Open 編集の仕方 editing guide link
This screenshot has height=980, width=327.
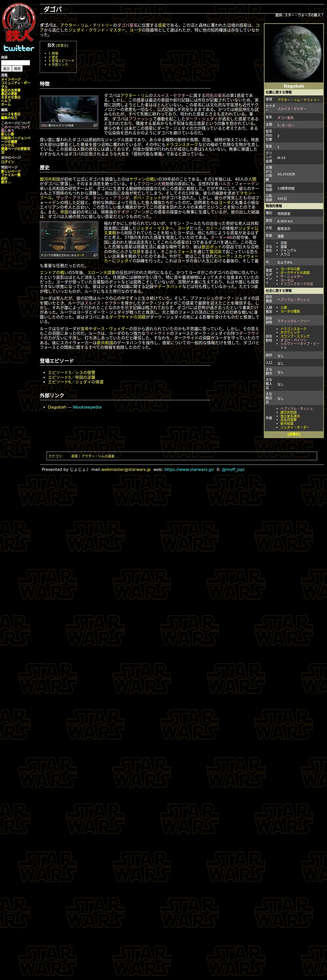(9, 118)
